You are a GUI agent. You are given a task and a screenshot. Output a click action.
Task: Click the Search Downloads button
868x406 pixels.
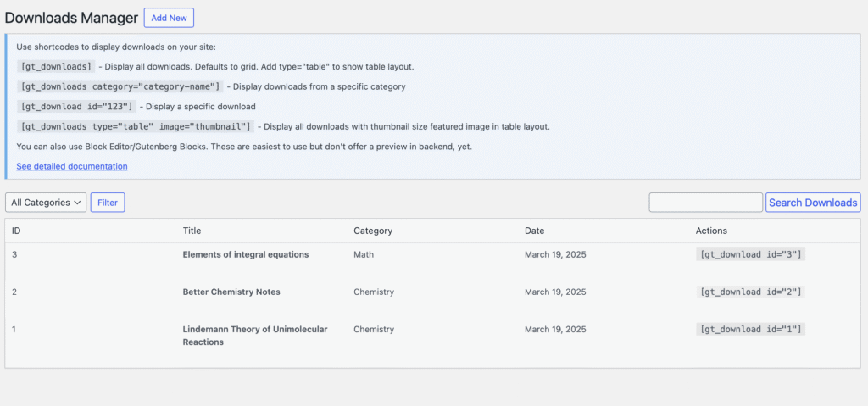813,203
